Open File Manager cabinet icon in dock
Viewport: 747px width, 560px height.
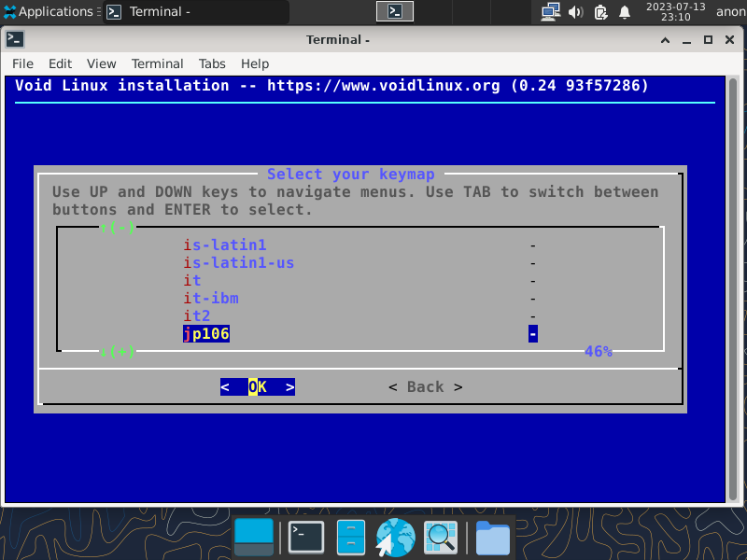point(351,538)
